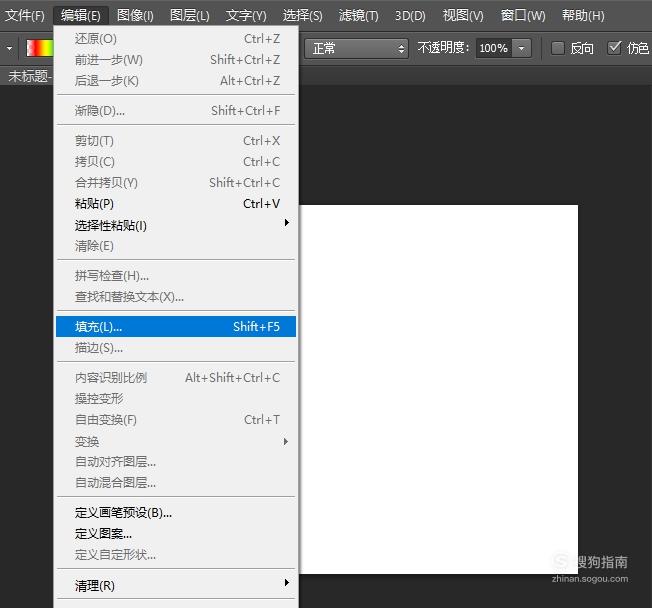
Task: Open the 图层(L) menu
Action: coord(190,16)
